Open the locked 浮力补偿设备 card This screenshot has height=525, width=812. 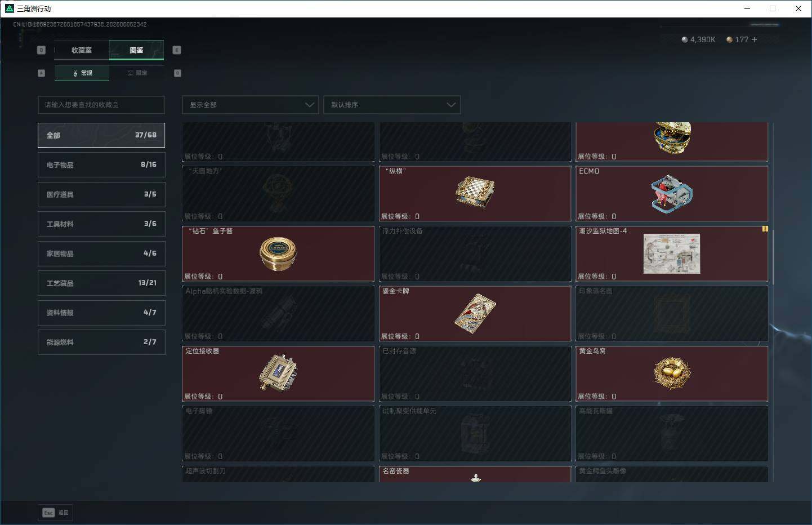[x=475, y=253]
